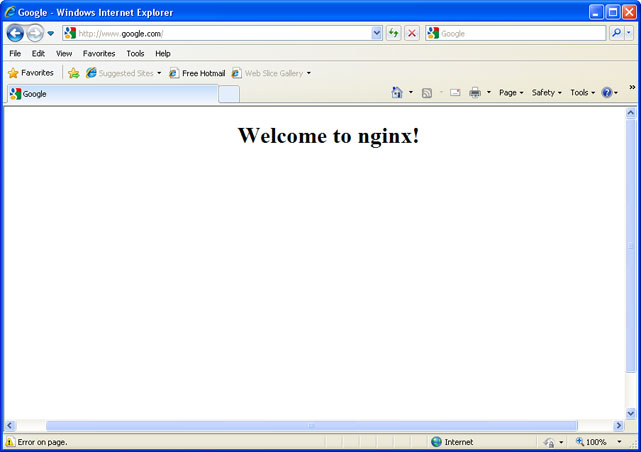Click the status bar privacy lock icon

point(549,442)
